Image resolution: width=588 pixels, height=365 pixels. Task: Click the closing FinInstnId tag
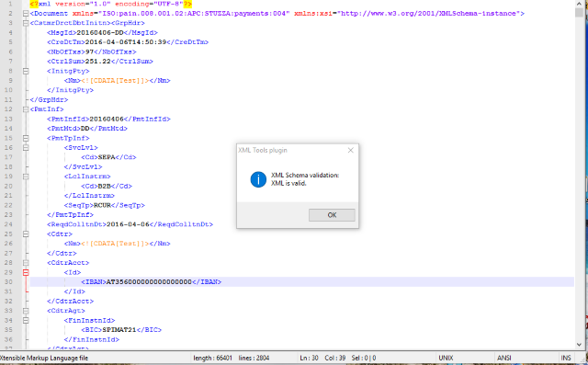92,339
